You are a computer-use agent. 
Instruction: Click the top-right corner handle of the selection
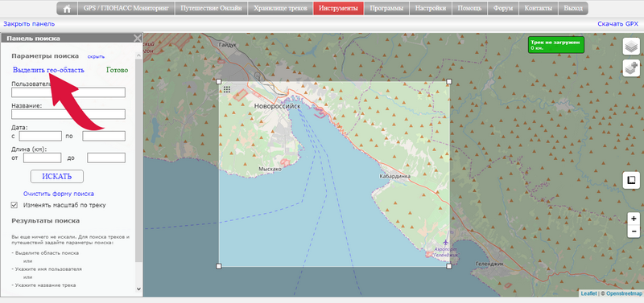(449, 82)
